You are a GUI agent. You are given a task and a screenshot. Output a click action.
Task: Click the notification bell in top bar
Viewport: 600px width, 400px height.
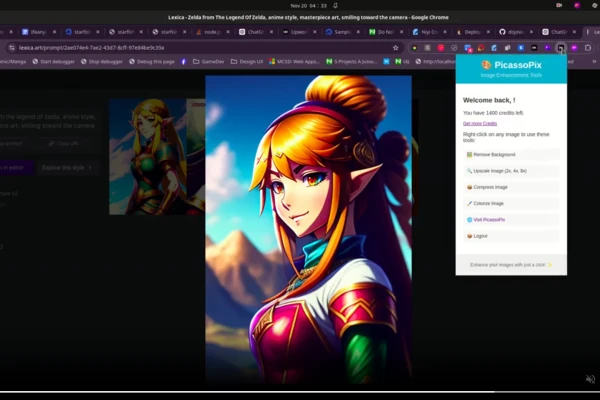[x=336, y=6]
